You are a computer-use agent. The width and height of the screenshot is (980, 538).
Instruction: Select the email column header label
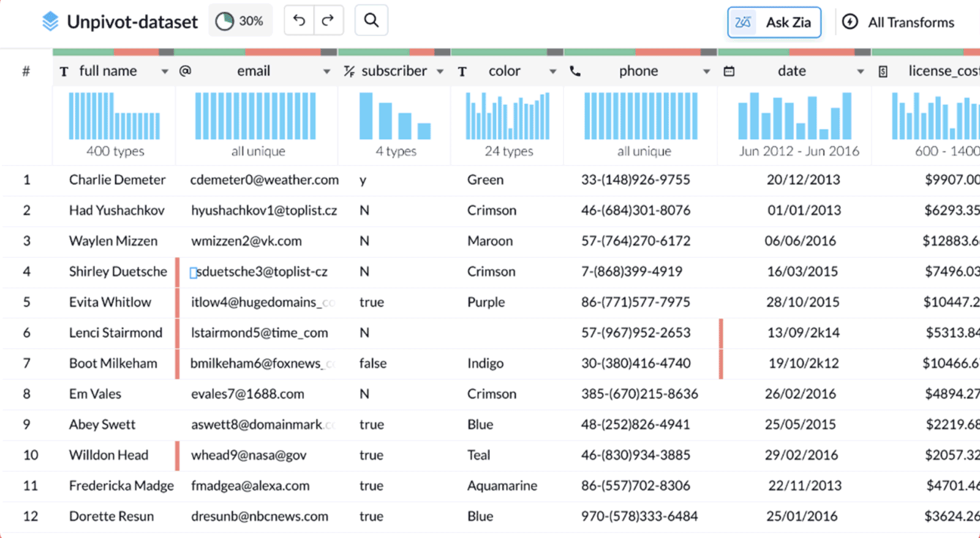pyautogui.click(x=254, y=71)
